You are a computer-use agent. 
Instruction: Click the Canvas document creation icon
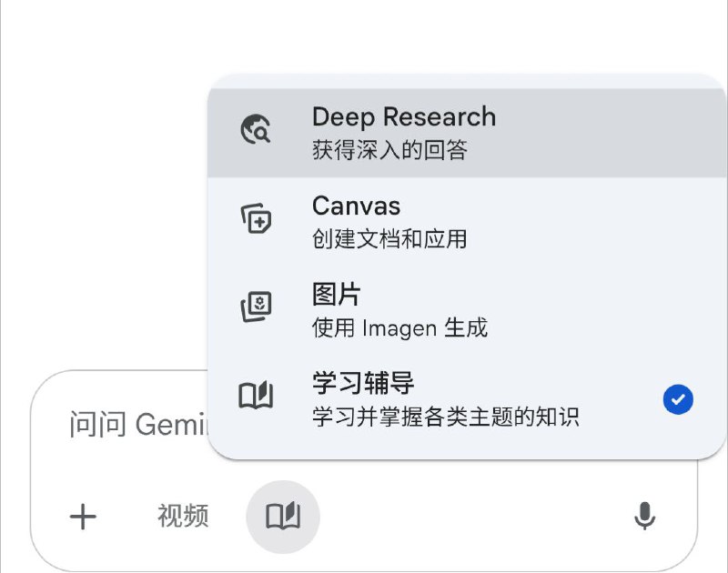[x=257, y=218]
